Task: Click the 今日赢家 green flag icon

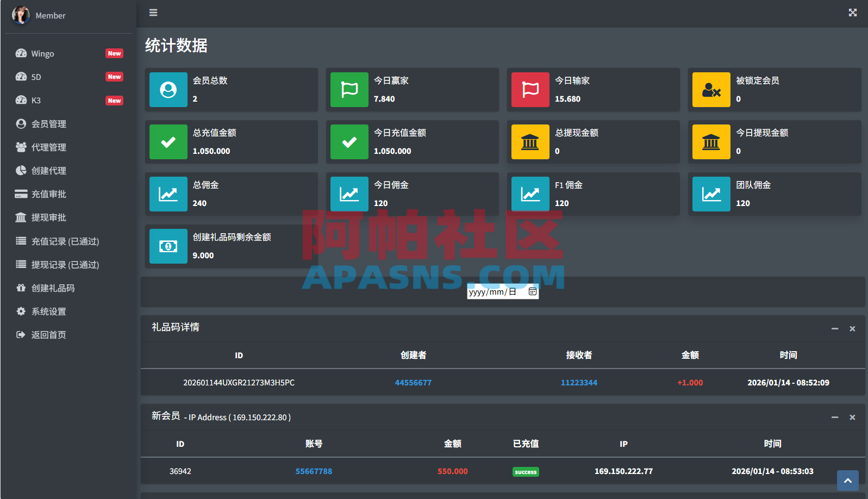Action: [349, 90]
